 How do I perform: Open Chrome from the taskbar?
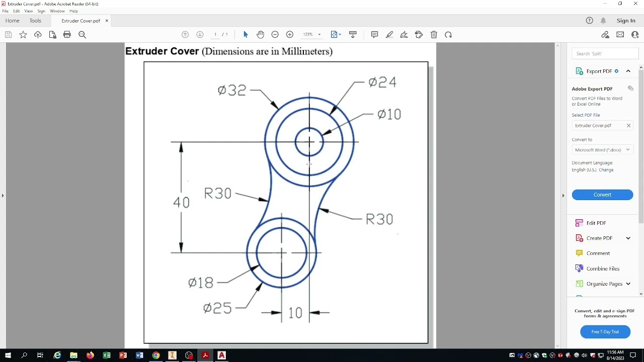(156, 355)
